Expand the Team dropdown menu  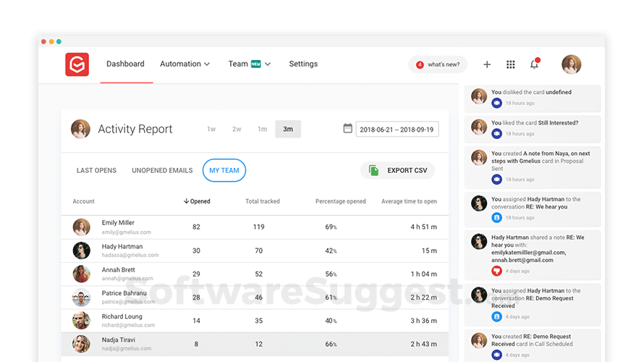250,64
